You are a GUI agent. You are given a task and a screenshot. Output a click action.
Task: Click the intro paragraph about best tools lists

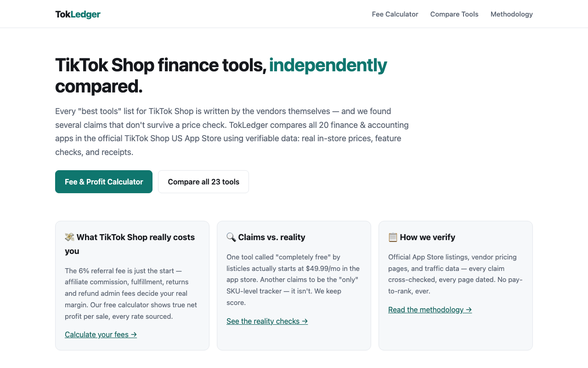[x=232, y=132]
